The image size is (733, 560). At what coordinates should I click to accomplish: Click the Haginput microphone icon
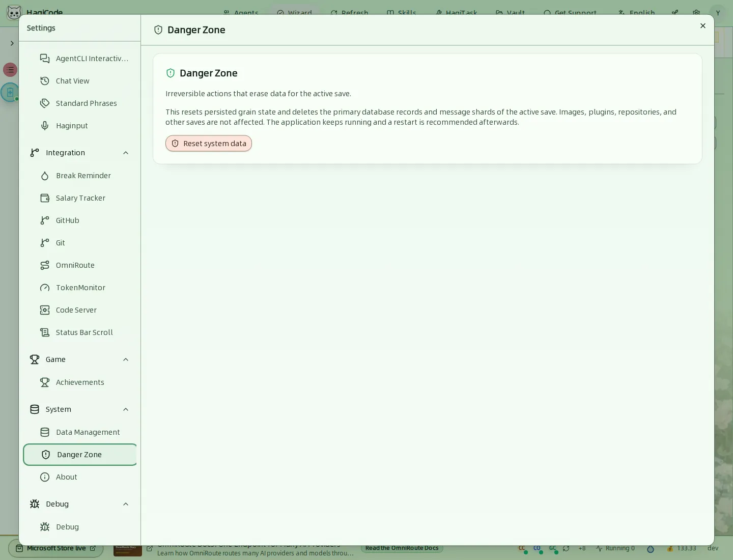pos(45,126)
